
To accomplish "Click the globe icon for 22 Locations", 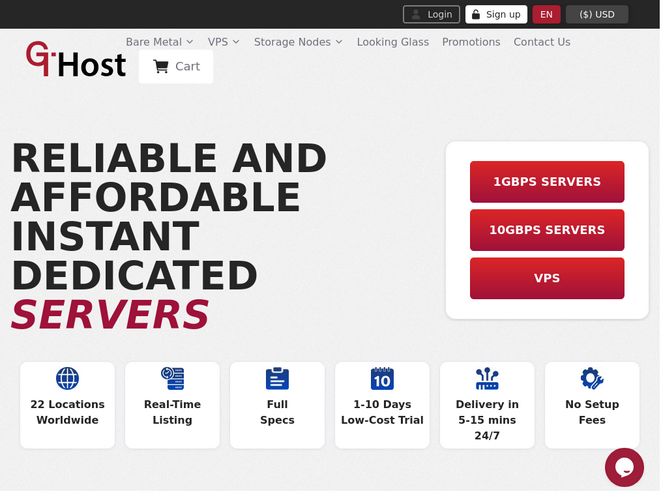I will tap(67, 378).
